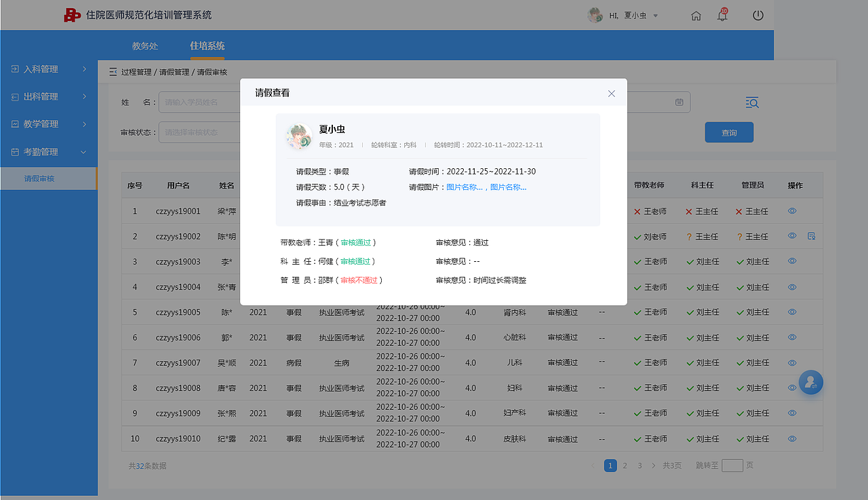Go to page 1 in pagination
The height and width of the screenshot is (500, 868).
click(610, 465)
